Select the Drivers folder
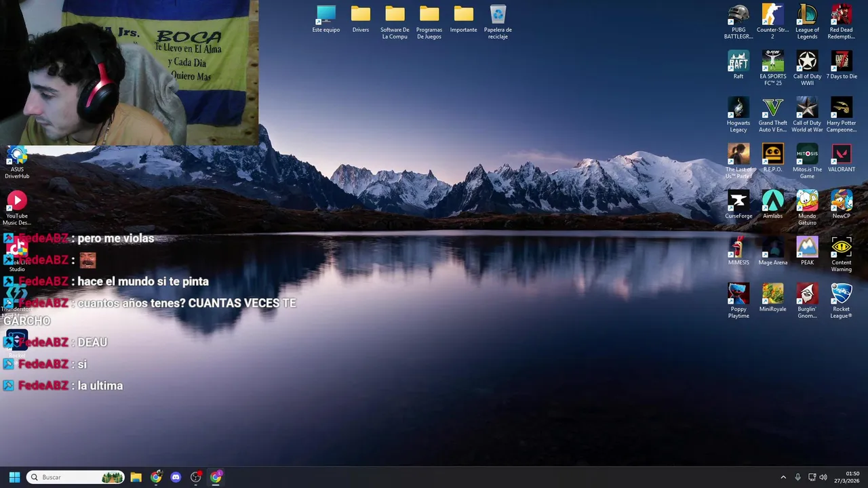The image size is (868, 488). tap(361, 19)
